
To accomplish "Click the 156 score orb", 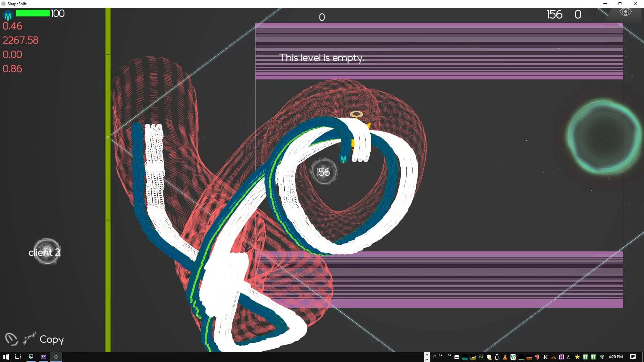I will click(323, 172).
